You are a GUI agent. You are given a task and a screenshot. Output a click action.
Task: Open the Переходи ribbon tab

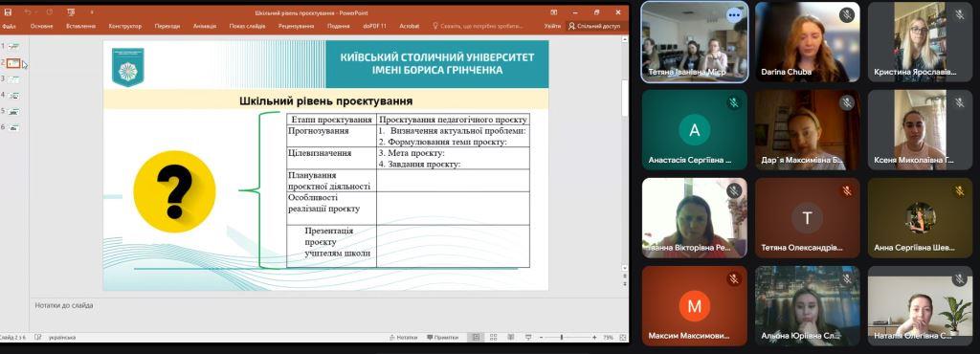coord(167,26)
